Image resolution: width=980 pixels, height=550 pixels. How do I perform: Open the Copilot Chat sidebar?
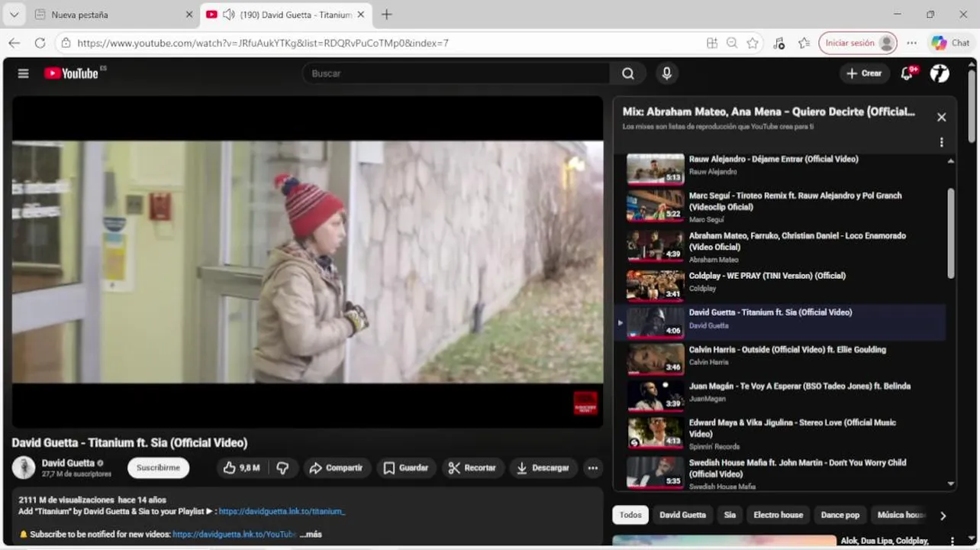[x=950, y=43]
